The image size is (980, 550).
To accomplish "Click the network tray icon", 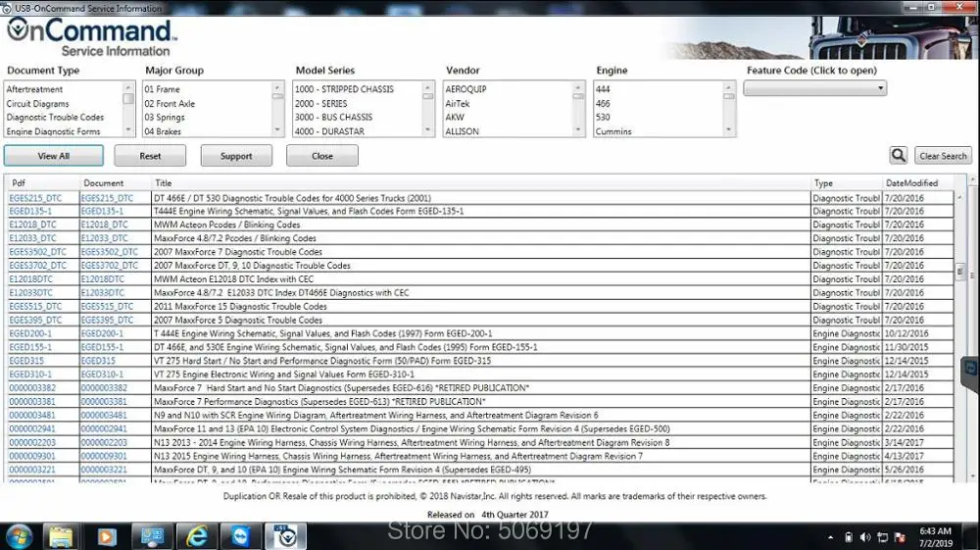I will [x=883, y=537].
